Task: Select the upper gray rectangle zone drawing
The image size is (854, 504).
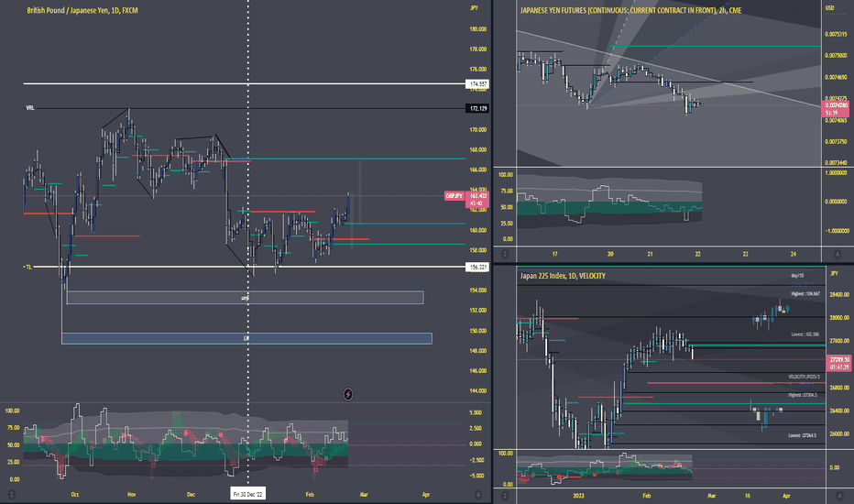Action: (245, 298)
